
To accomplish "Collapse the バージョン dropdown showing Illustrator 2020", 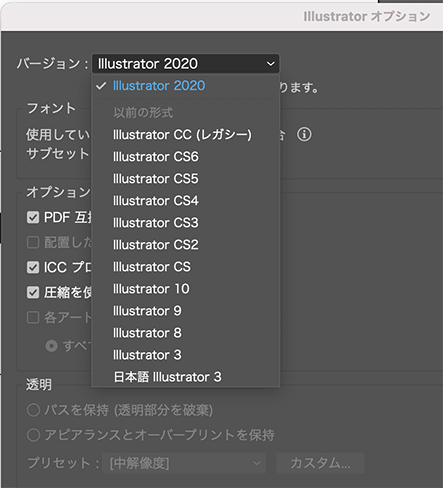I will point(186,63).
